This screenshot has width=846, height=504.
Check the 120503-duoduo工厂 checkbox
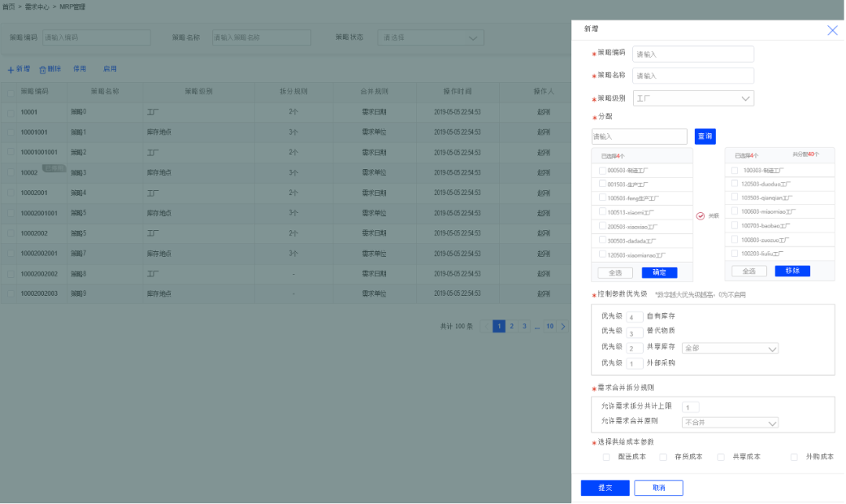point(734,184)
